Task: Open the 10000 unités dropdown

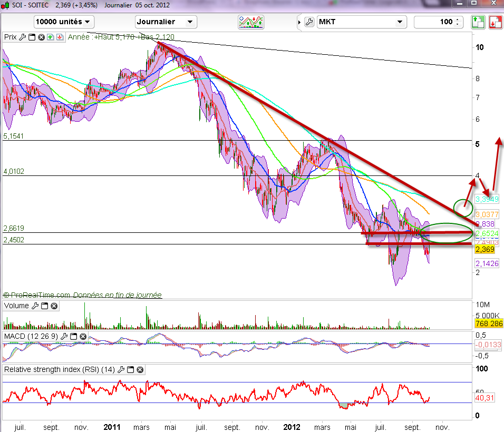Action: [64, 22]
